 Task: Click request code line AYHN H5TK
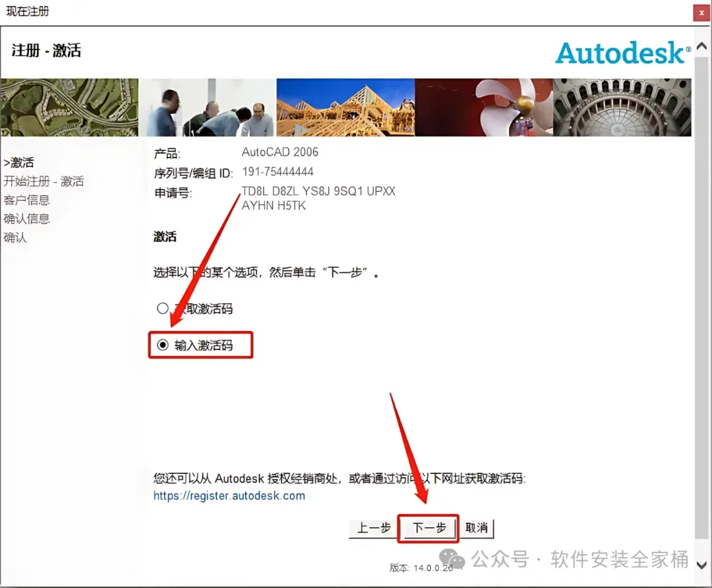pyautogui.click(x=274, y=206)
